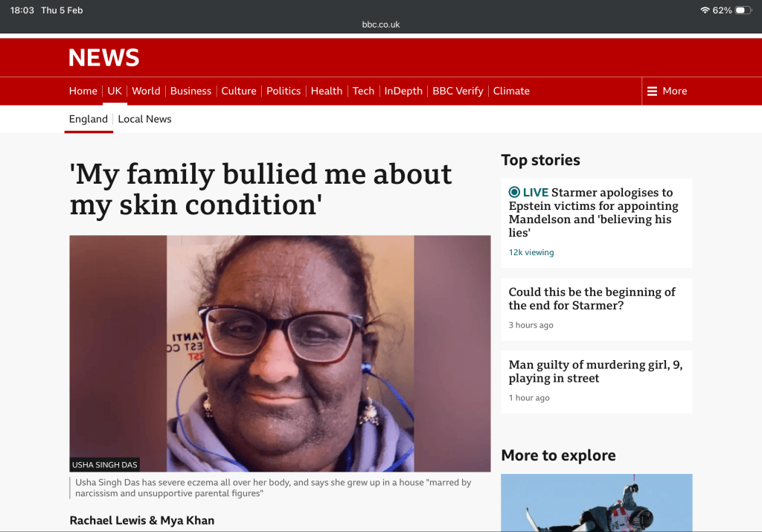Click the bbc.co.uk address bar
762x532 pixels.
coord(381,25)
